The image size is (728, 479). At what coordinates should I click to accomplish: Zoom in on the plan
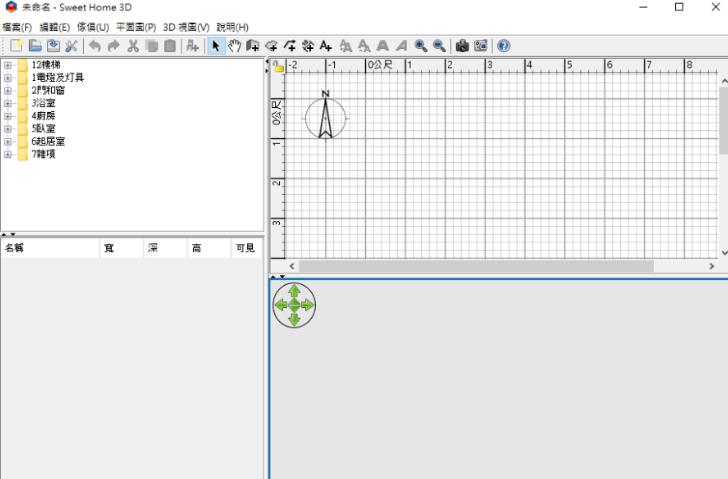[x=421, y=45]
